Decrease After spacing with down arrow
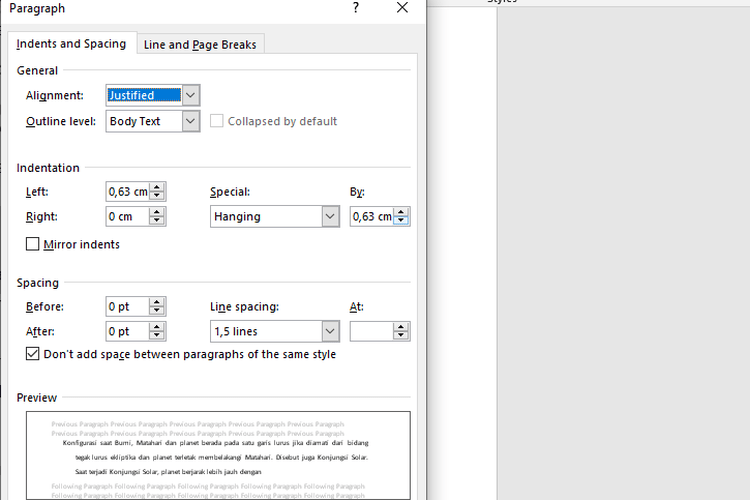Screen dimensions: 750x500 tap(157, 335)
